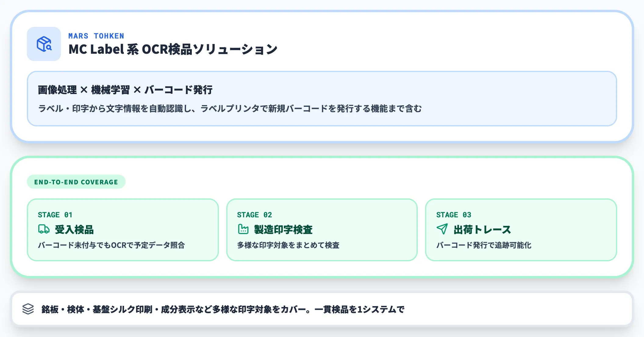The height and width of the screenshot is (337, 644).
Task: Click the factory icon beside 製造印字検査
Action: (243, 229)
